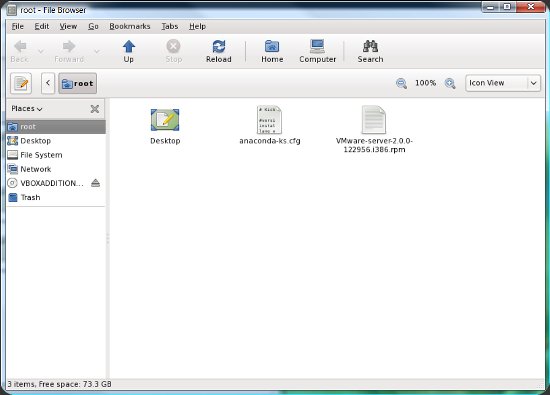Open Back history dropdown arrow
The image size is (550, 395).
point(41,52)
